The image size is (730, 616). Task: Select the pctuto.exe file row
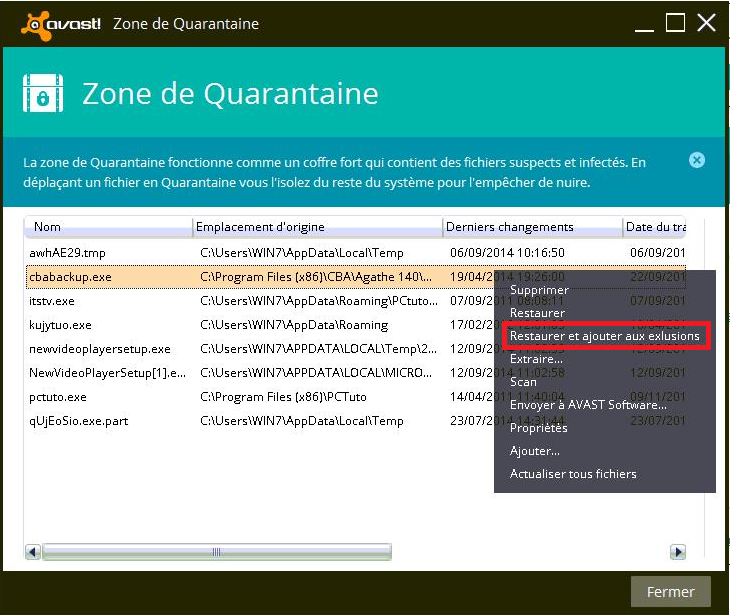point(260,397)
